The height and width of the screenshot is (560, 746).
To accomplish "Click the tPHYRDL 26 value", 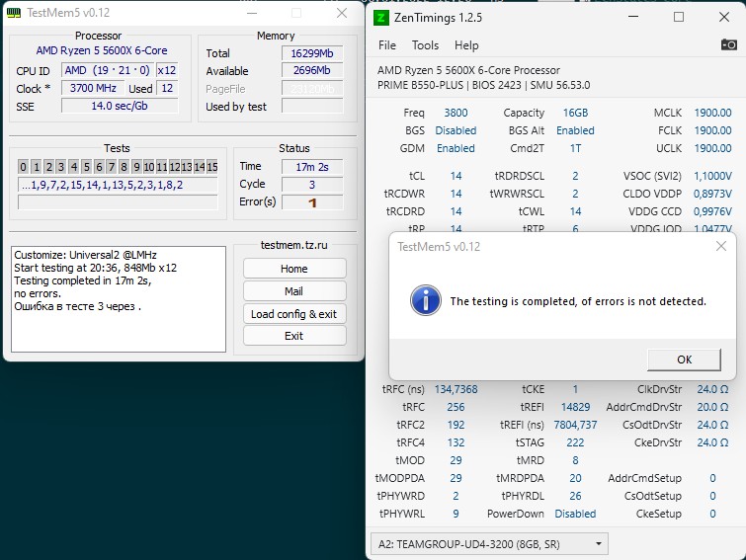I will [575, 496].
